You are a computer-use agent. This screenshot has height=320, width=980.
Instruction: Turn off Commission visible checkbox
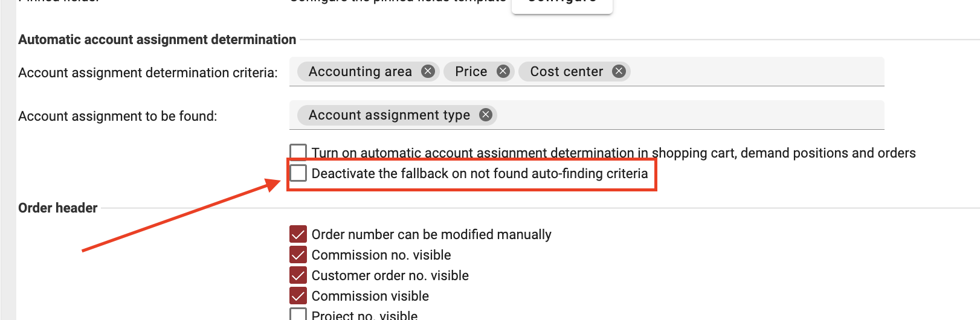coord(298,296)
